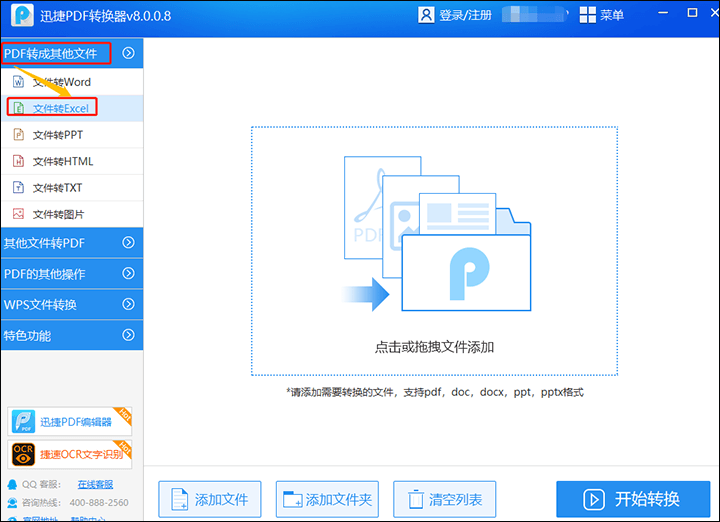Click the trash can icon

pyautogui.click(x=416, y=499)
